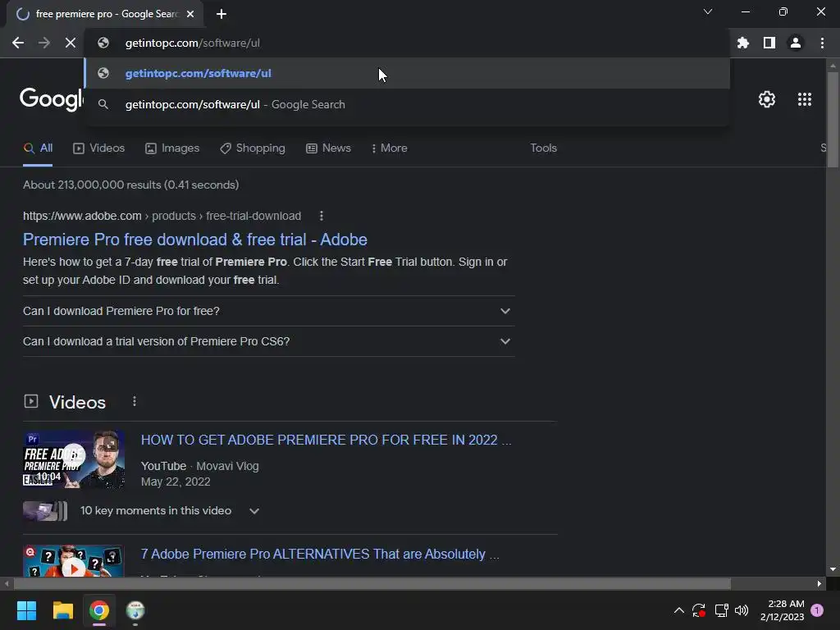This screenshot has width=840, height=630.
Task: Toggle the Chrome side panel
Action: click(769, 43)
